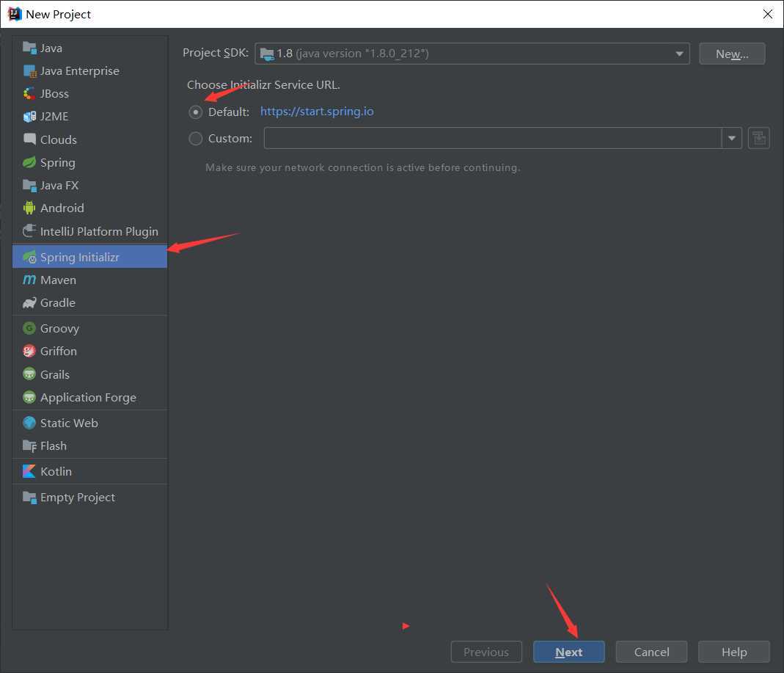
Task: Click the Static Web globe icon
Action: [x=29, y=423]
